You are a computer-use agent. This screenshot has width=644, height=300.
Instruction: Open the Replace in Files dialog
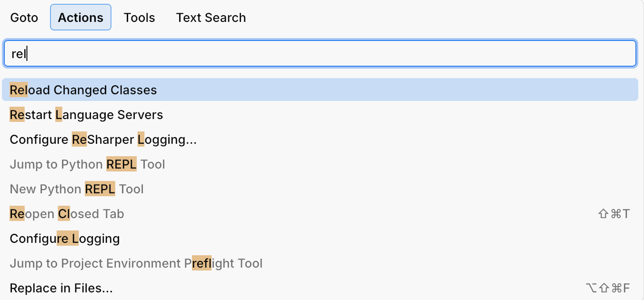(x=61, y=288)
